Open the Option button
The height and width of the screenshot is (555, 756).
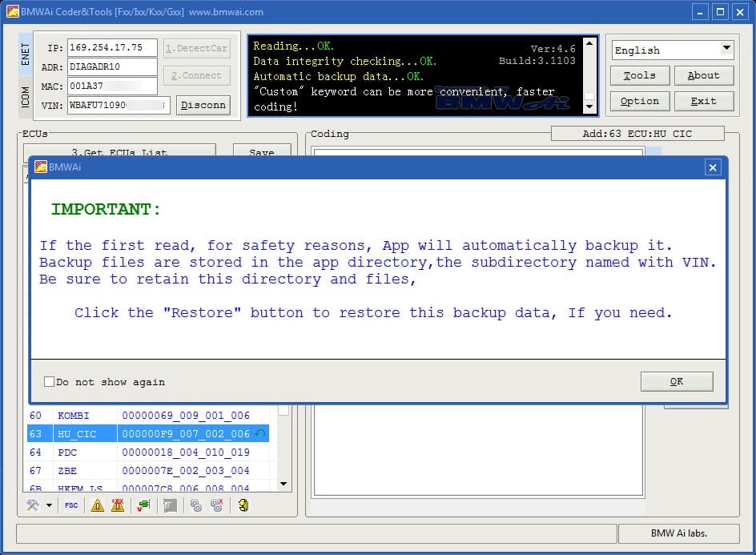(639, 101)
